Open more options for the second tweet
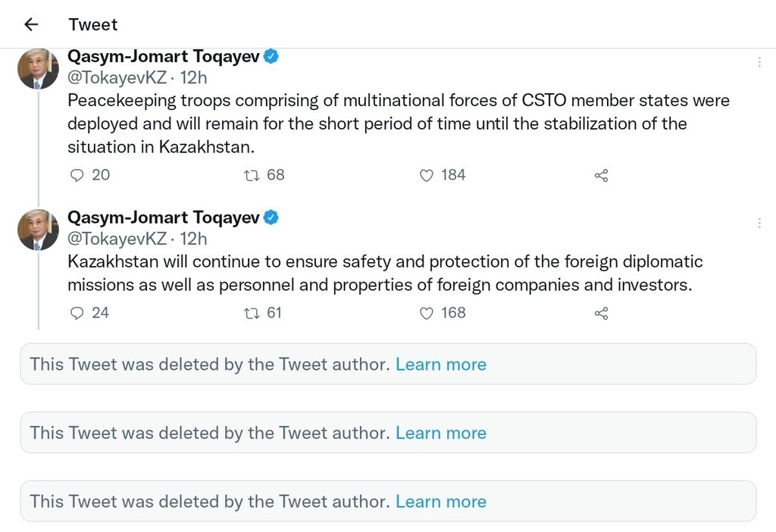The width and height of the screenshot is (776, 532). click(759, 223)
